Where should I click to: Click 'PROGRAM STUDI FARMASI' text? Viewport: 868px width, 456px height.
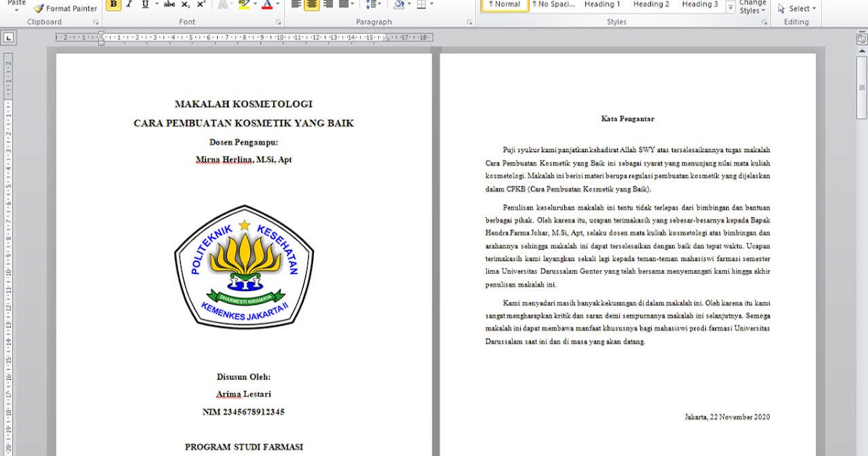[x=244, y=447]
